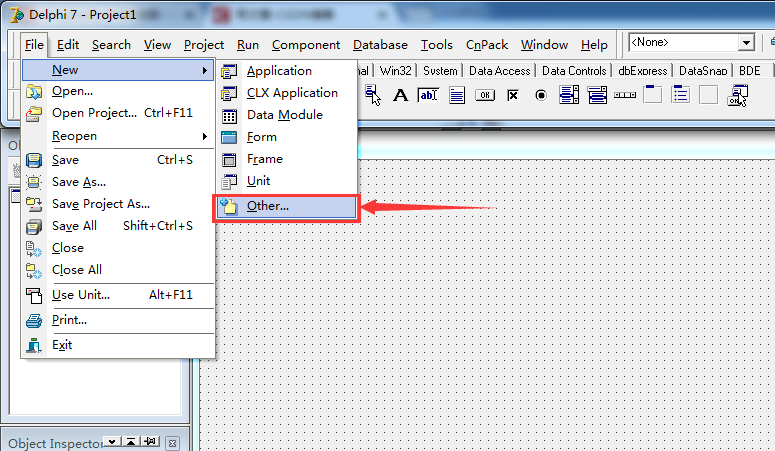This screenshot has width=775, height=451.
Task: Pick the Edit box component
Action: [428, 95]
